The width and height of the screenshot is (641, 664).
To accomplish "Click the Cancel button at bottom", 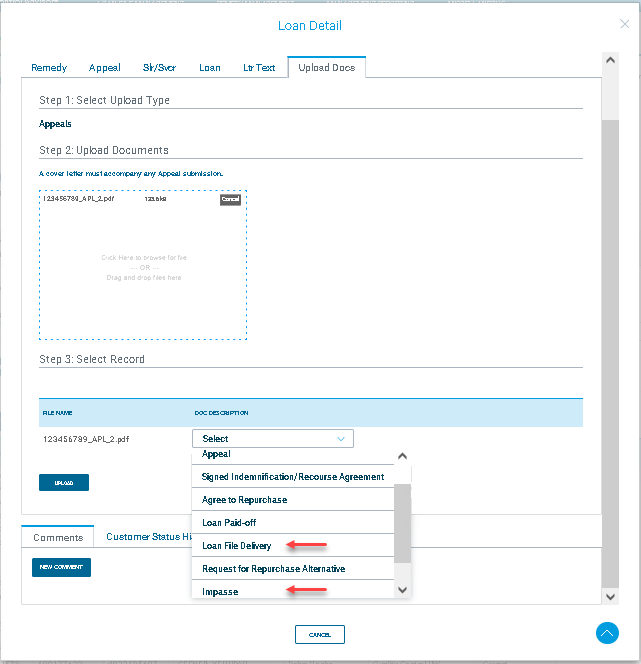I will click(x=320, y=635).
